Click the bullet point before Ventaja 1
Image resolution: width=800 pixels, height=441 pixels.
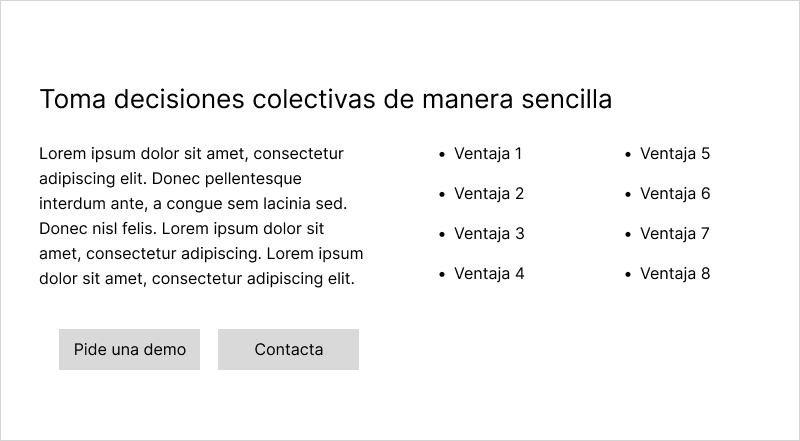coord(442,155)
